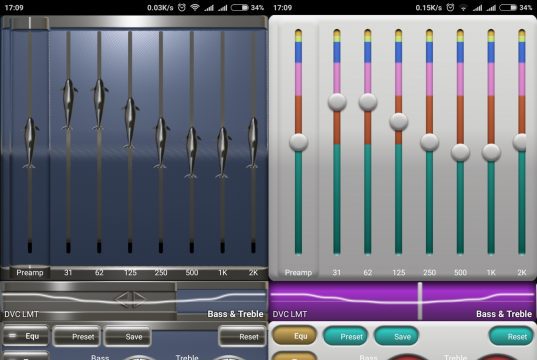Click the 500 frequency label in white skin
The image size is (537, 360).
pos(460,273)
